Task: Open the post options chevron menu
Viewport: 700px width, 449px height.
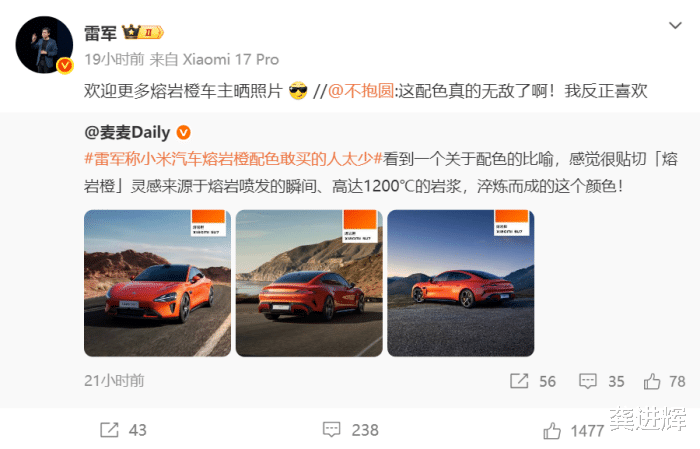Action: tap(675, 25)
